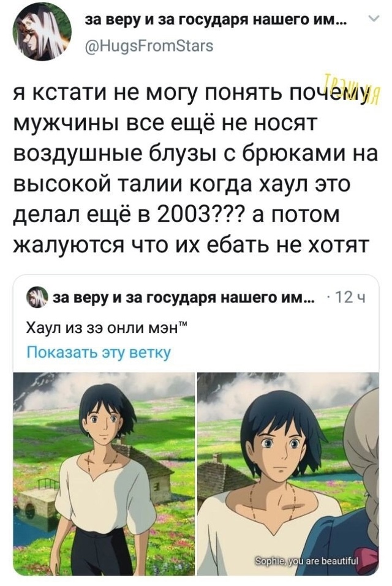
Task: Open the right close-up image of Howl
Action: click(288, 474)
